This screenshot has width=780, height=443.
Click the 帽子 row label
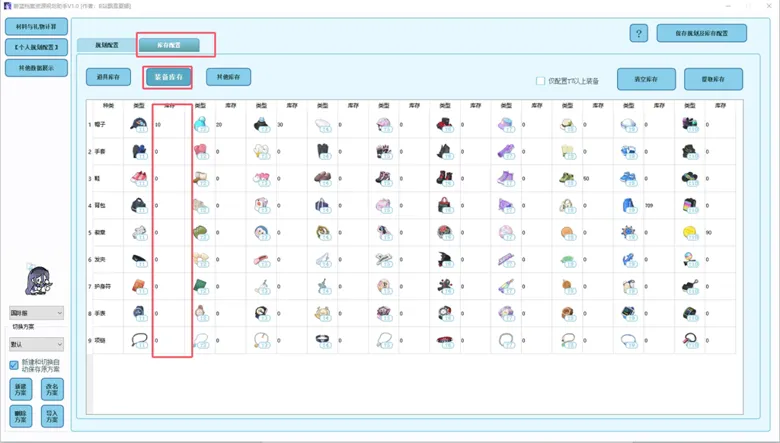tap(100, 124)
